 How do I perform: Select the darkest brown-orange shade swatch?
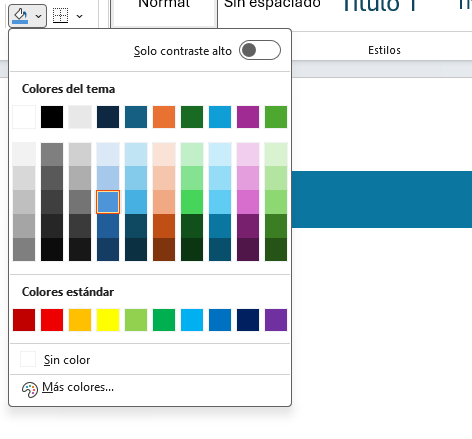pyautogui.click(x=164, y=249)
